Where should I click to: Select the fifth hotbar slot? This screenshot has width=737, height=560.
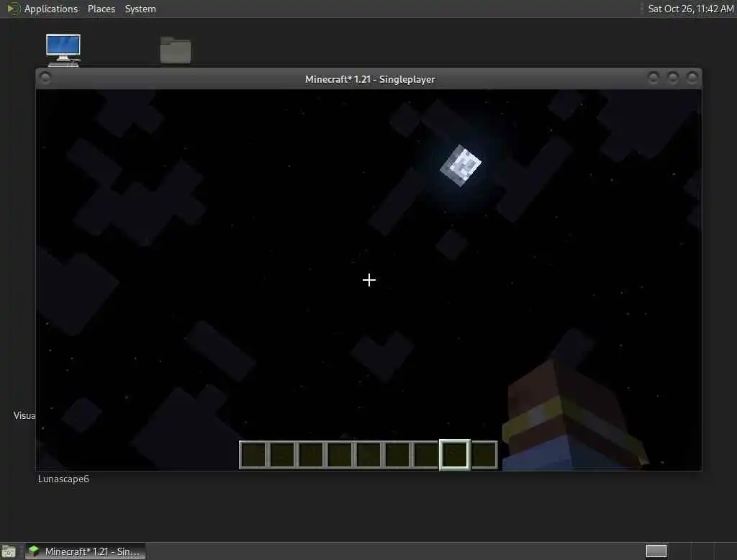(x=368, y=455)
